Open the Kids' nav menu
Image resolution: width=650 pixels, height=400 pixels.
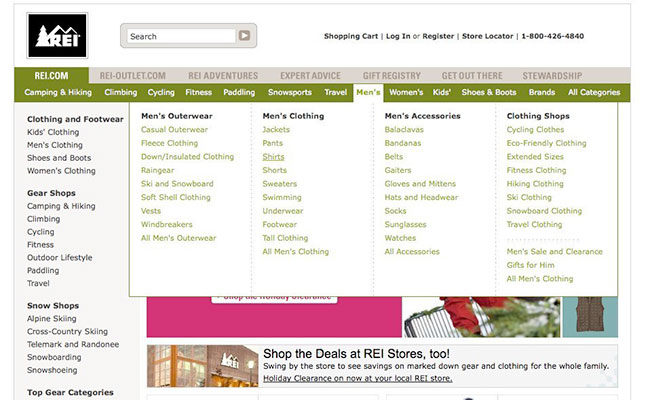(x=442, y=92)
